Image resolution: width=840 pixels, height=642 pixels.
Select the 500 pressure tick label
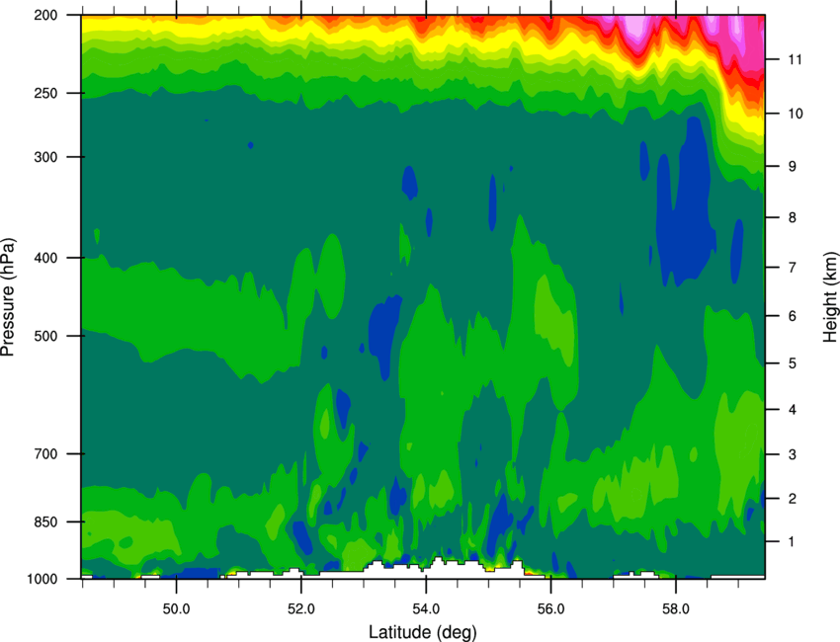coord(45,336)
